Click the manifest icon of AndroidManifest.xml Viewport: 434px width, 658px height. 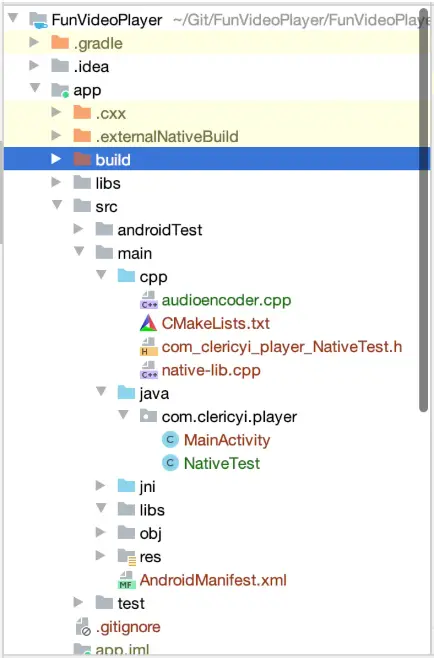pos(126,580)
